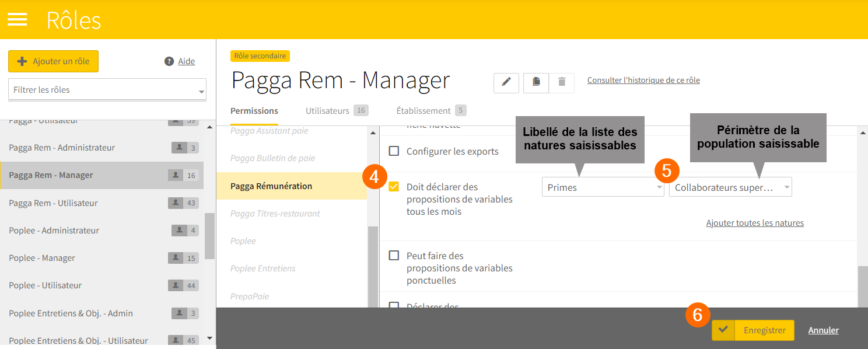Open the Filtrer les rôles dropdown

pyautogui.click(x=107, y=90)
